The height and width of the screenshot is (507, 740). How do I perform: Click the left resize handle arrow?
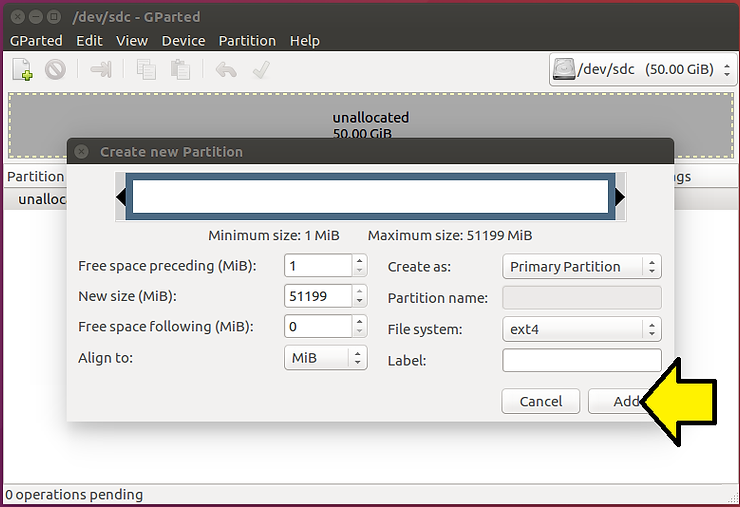point(122,198)
